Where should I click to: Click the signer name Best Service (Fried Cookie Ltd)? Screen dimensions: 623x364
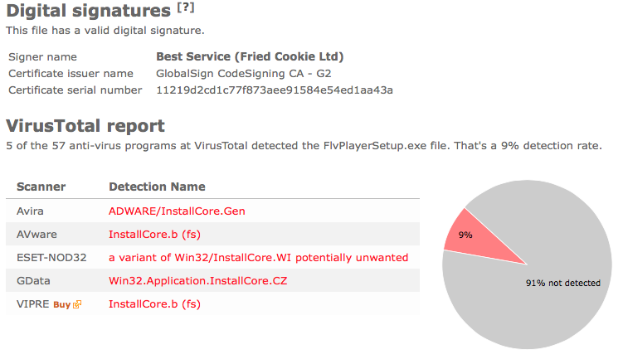(250, 56)
